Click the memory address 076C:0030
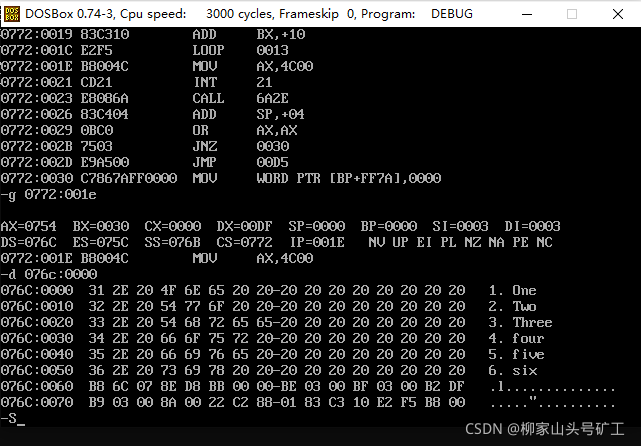This screenshot has width=641, height=446. 37,338
